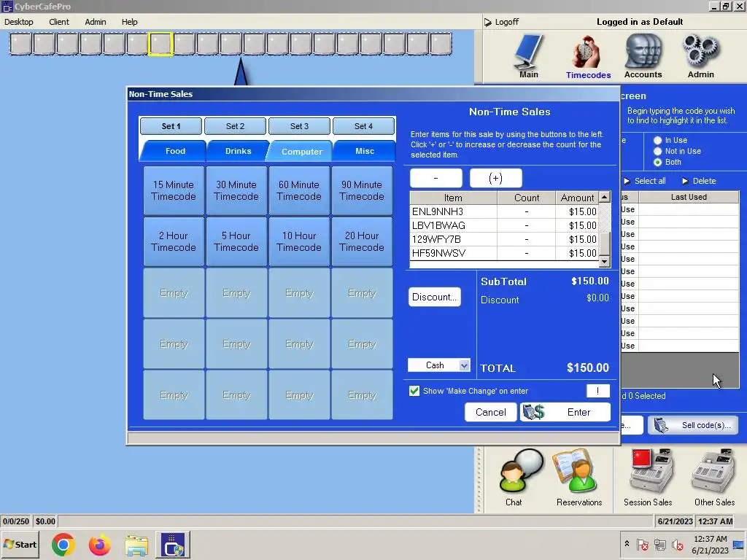Image resolution: width=747 pixels, height=560 pixels.
Task: Open the Desktop menu
Action: click(x=18, y=22)
